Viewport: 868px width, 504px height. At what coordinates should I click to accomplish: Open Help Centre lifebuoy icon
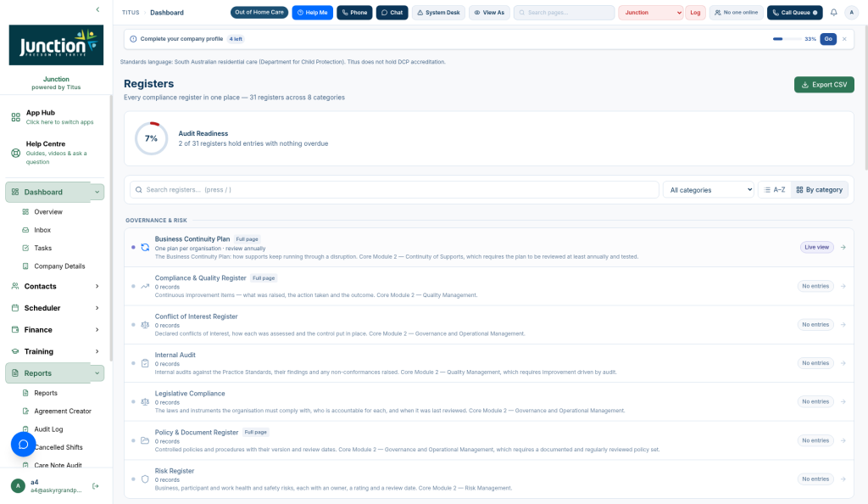[15, 153]
